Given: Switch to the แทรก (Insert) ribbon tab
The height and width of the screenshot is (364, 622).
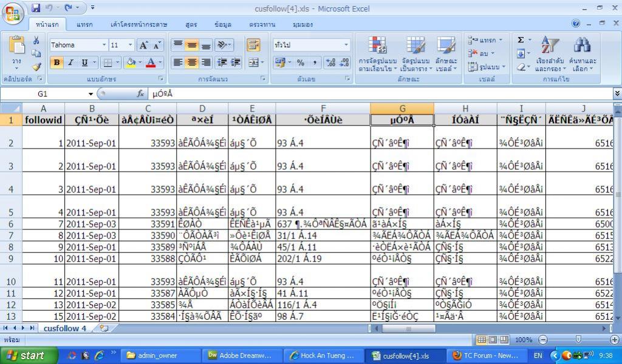Looking at the screenshot, I should pyautogui.click(x=84, y=24).
